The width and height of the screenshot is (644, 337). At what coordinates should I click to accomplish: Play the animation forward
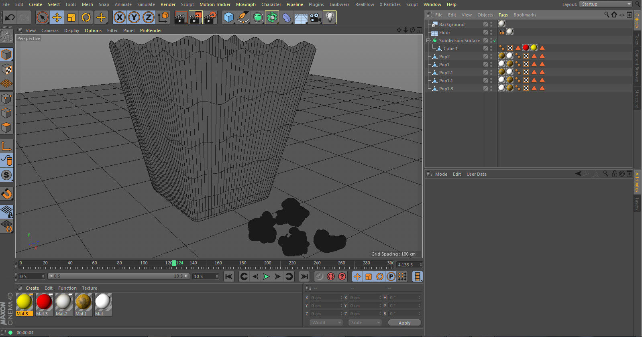266,276
